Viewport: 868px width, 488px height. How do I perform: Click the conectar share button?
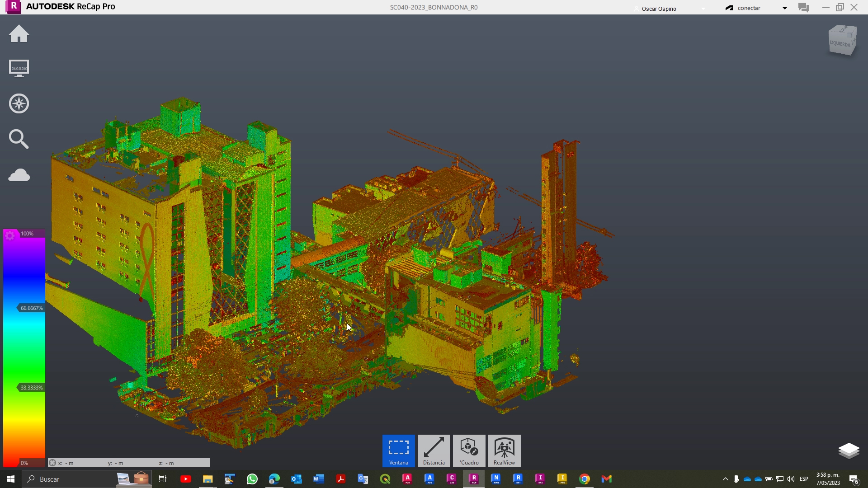pos(743,8)
